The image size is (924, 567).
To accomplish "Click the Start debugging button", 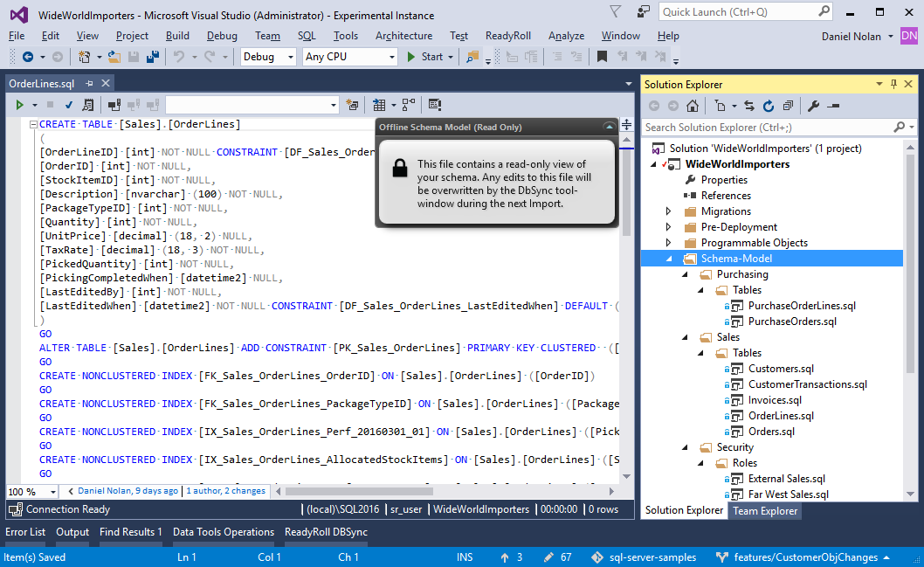I will point(425,57).
